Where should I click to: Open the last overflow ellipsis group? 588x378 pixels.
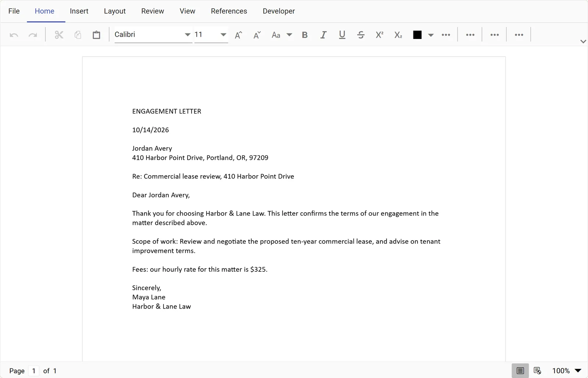(x=519, y=35)
